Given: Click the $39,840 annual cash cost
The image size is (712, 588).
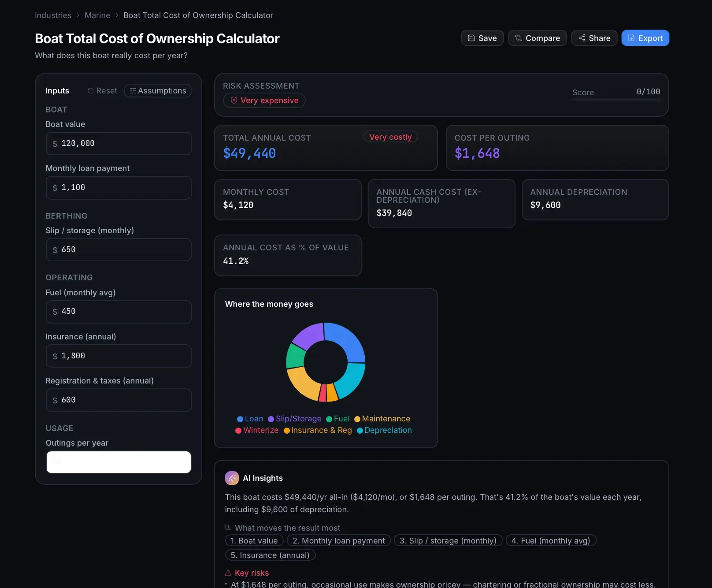Looking at the screenshot, I should click(x=394, y=213).
